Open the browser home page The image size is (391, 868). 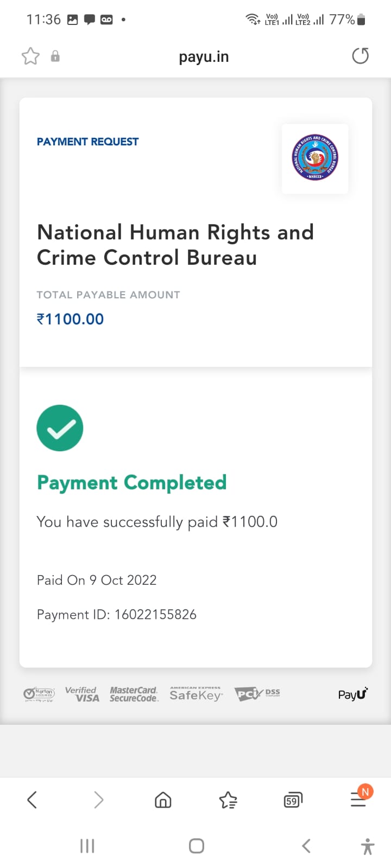[x=163, y=800]
